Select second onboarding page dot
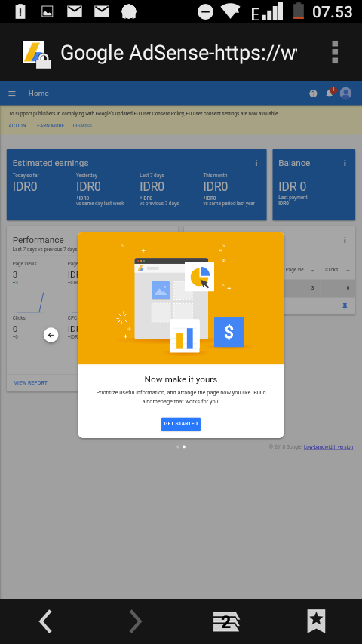Screen dimensions: 362x644 click(x=184, y=446)
